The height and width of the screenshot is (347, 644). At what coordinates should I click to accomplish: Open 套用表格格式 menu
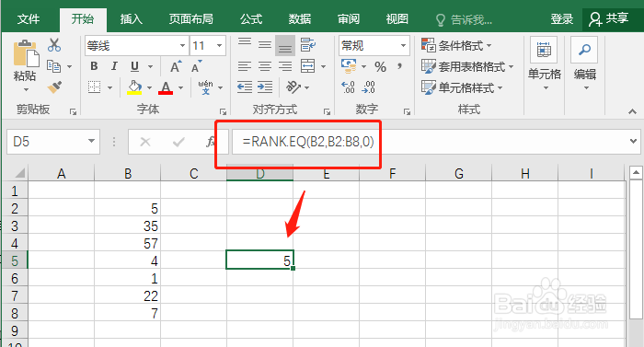pos(467,66)
